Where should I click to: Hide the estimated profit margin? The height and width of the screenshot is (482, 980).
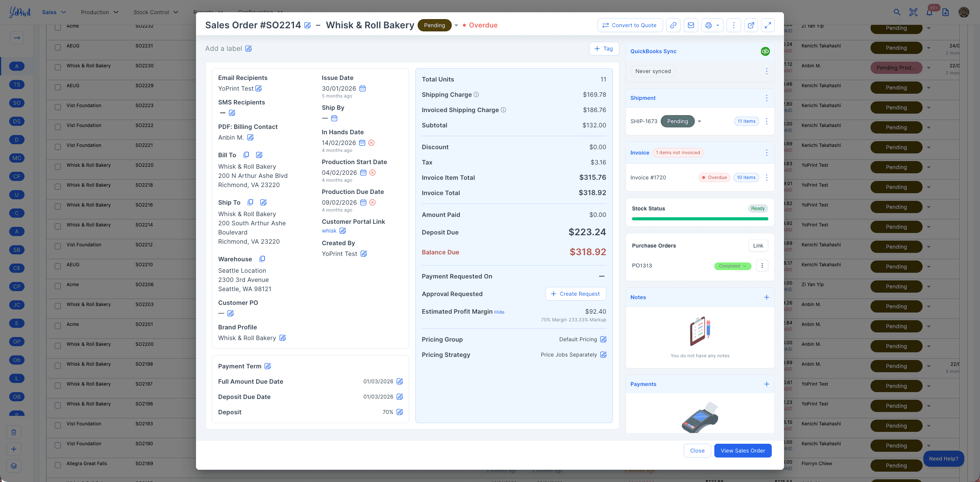tap(499, 312)
